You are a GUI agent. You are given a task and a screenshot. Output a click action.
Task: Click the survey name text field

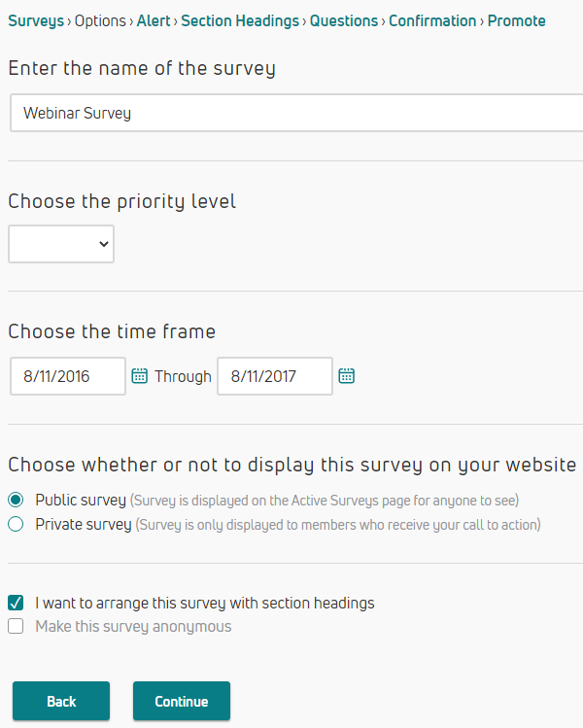point(291,113)
